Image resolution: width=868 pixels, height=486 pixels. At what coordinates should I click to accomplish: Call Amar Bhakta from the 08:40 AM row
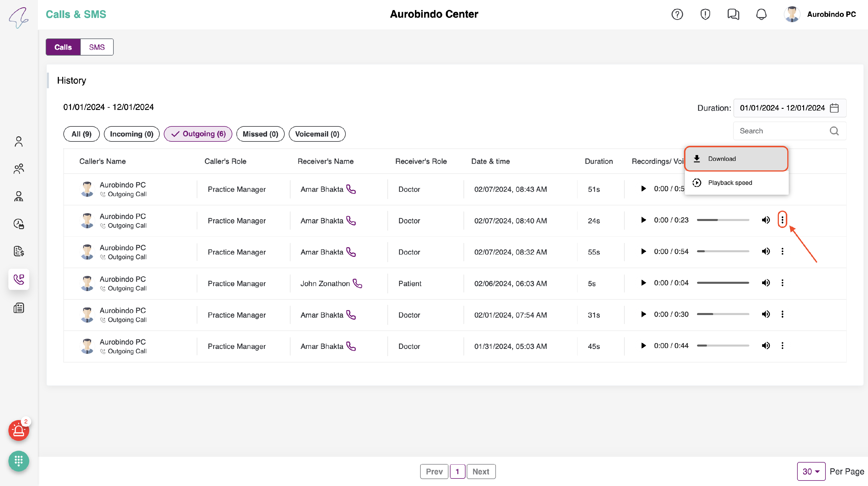pos(351,221)
